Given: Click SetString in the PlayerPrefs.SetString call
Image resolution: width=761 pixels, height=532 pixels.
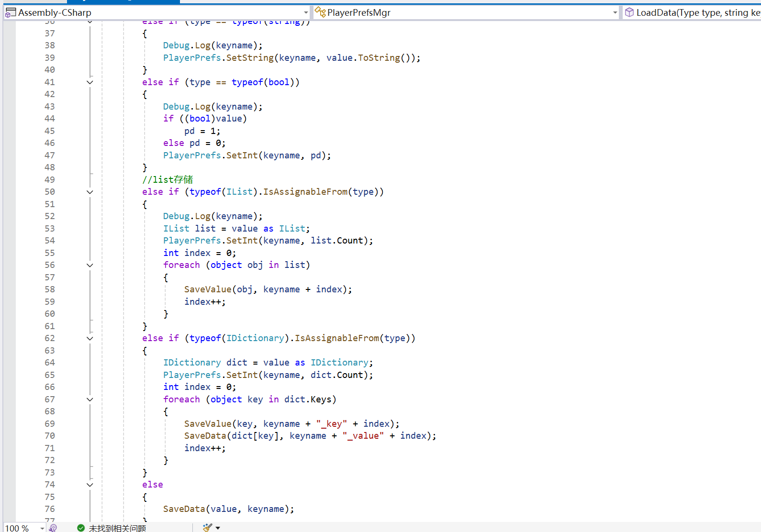Looking at the screenshot, I should (250, 58).
